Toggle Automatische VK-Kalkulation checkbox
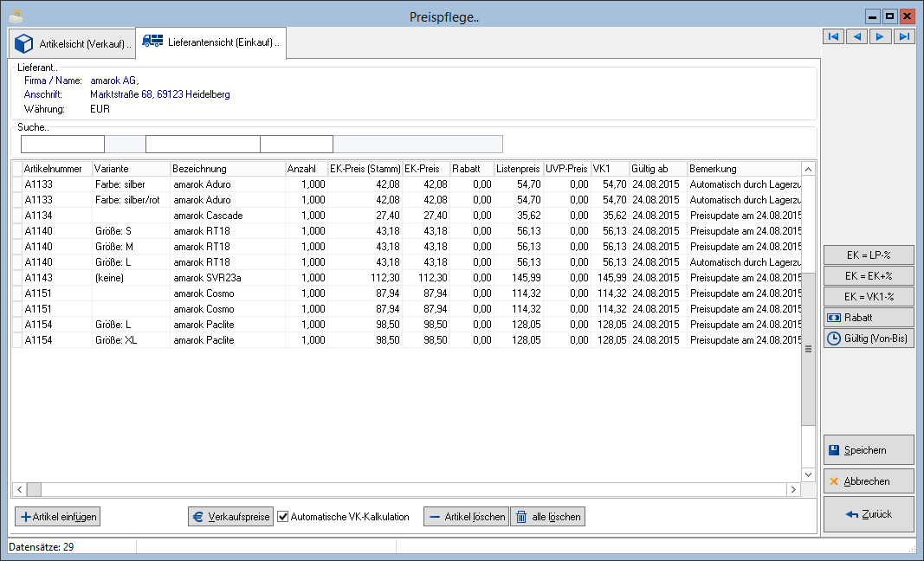The image size is (924, 561). (x=283, y=517)
